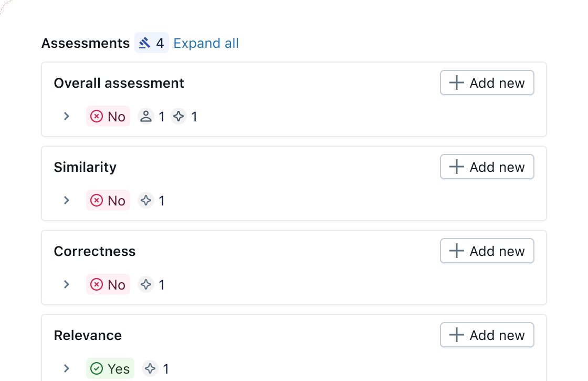Click the Expand all link
Viewport: 588px width, 381px height.
[206, 43]
